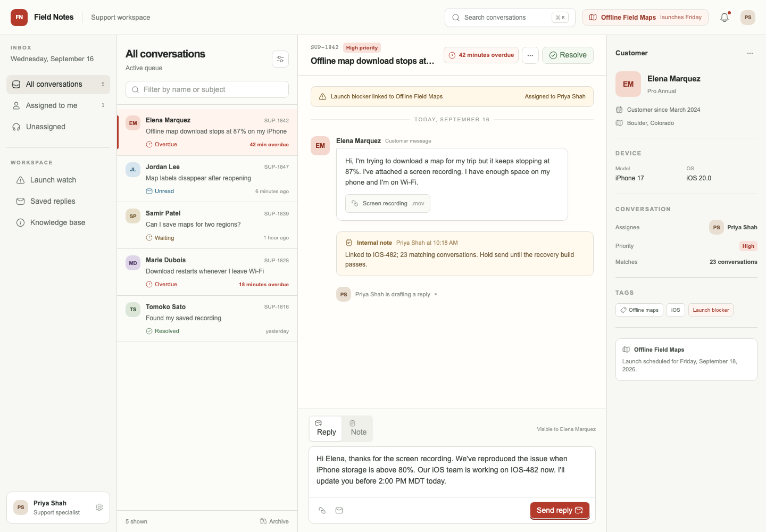The image size is (766, 532).
Task: Click the 42 minutes overdue badge
Action: [481, 55]
